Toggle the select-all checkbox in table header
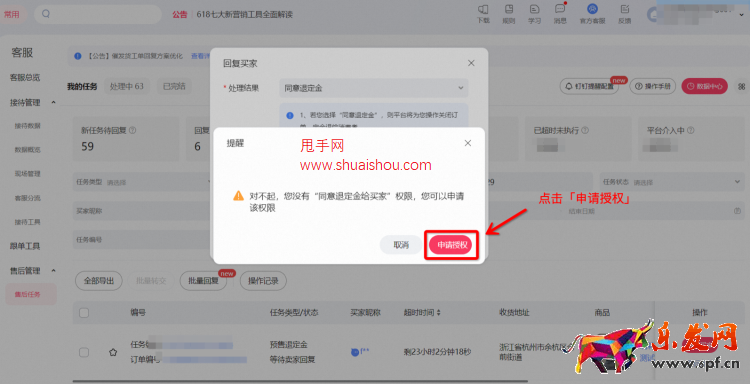The height and width of the screenshot is (384, 750). click(84, 313)
